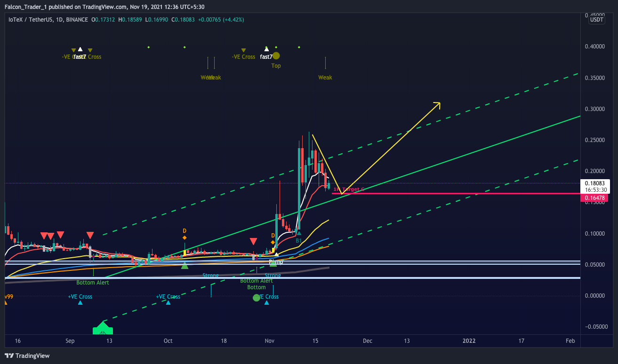Click the Low value L0.16990
Screen dimensions: 618x364
tap(158, 20)
